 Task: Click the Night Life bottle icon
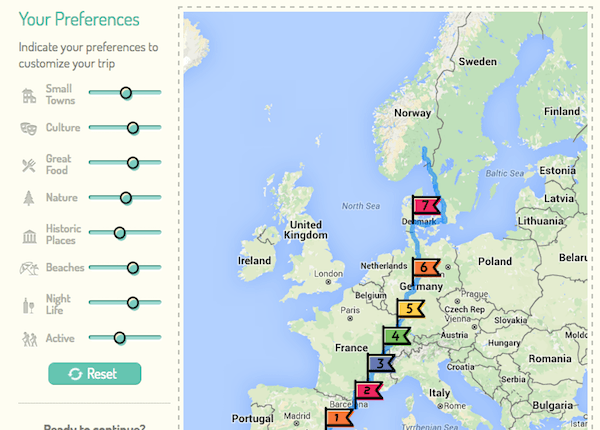[x=29, y=306]
